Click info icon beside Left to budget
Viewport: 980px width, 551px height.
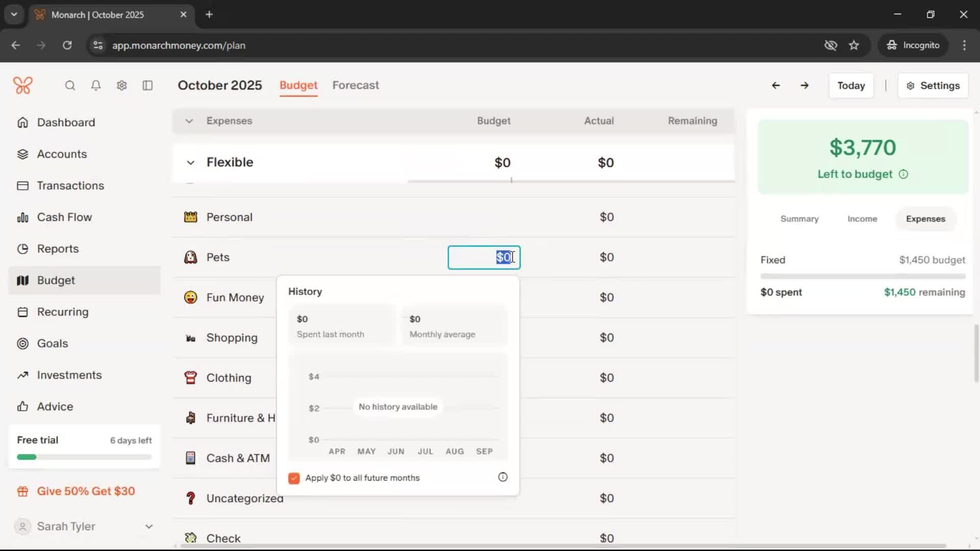pyautogui.click(x=903, y=174)
